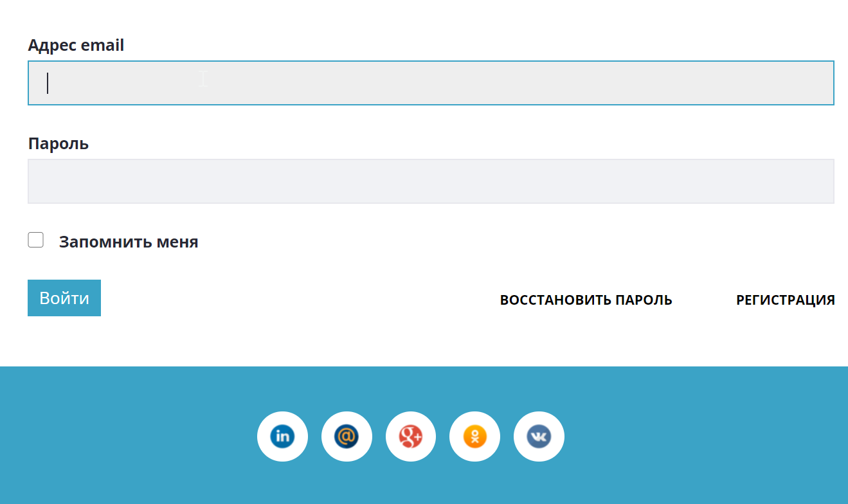Place cursor at start of email field
The width and height of the screenshot is (848, 504).
tap(39, 83)
